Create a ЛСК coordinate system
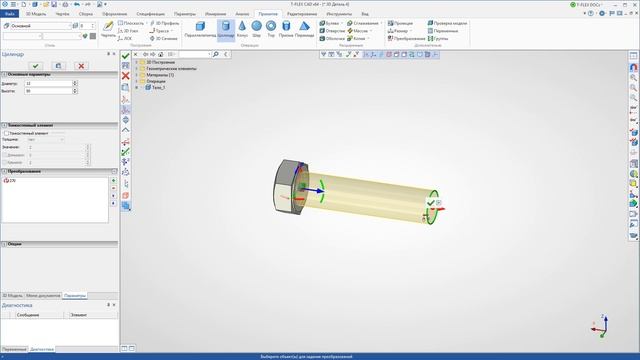Screen dimensions: 640x360 [124, 38]
